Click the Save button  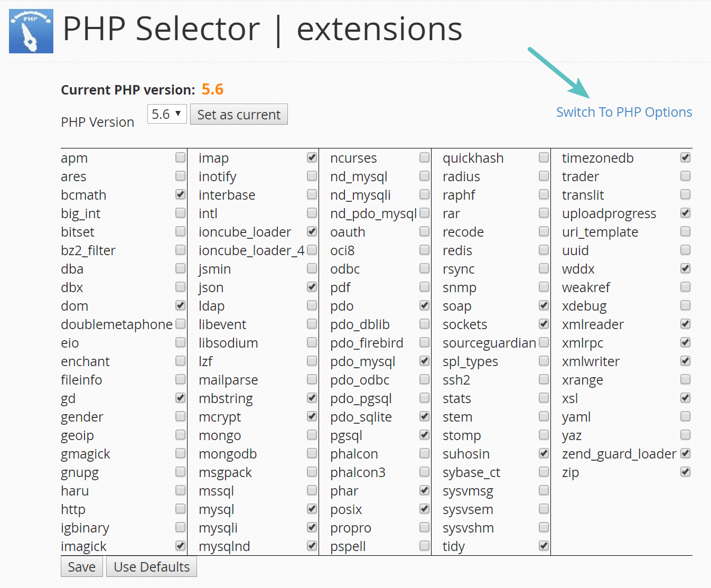82,566
